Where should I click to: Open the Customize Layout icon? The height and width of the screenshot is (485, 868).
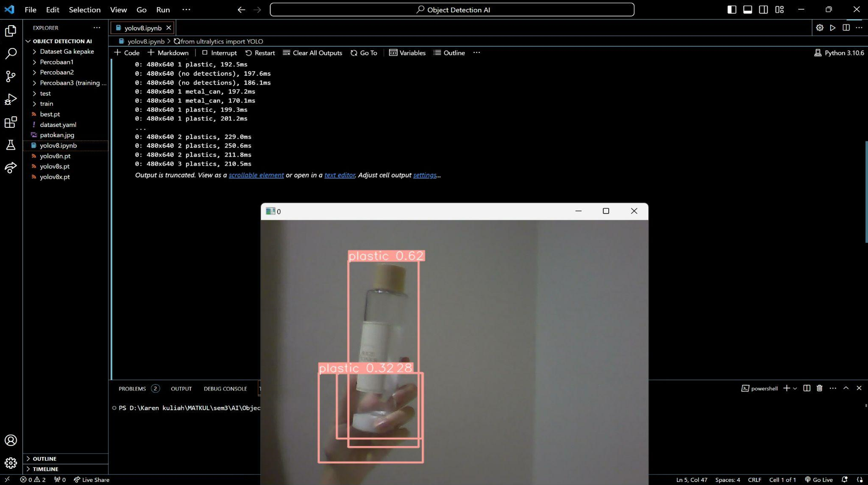[x=779, y=9]
